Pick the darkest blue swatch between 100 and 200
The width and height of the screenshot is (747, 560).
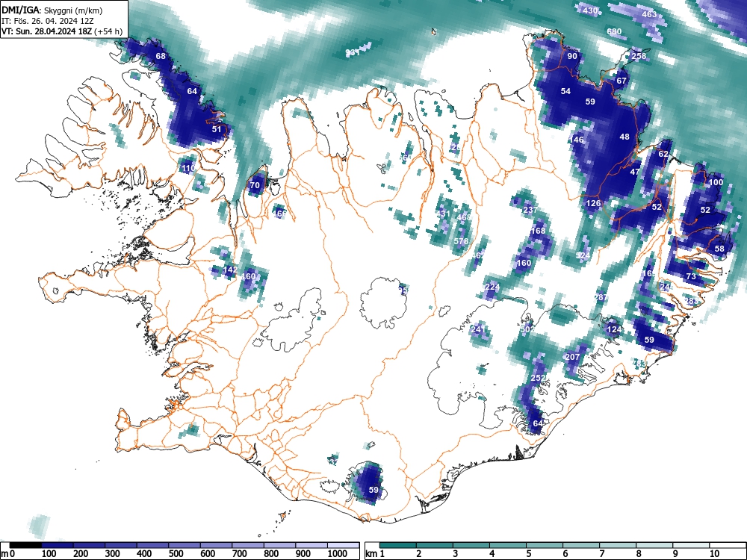pyautogui.click(x=58, y=545)
